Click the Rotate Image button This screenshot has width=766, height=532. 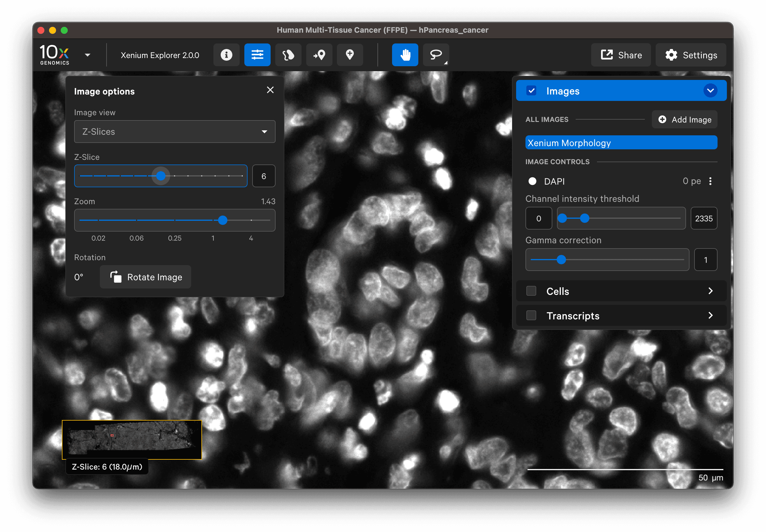[146, 277]
